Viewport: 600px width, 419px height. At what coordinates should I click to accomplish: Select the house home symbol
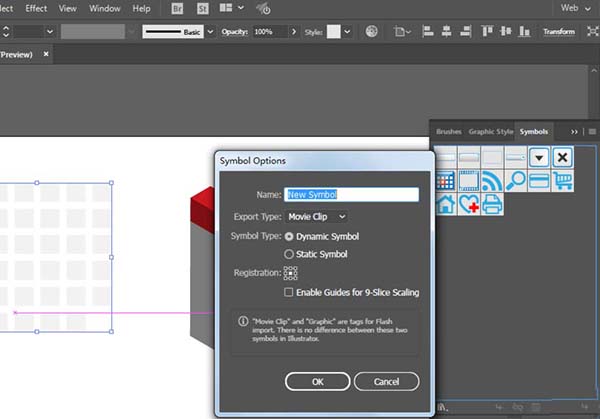click(x=445, y=204)
